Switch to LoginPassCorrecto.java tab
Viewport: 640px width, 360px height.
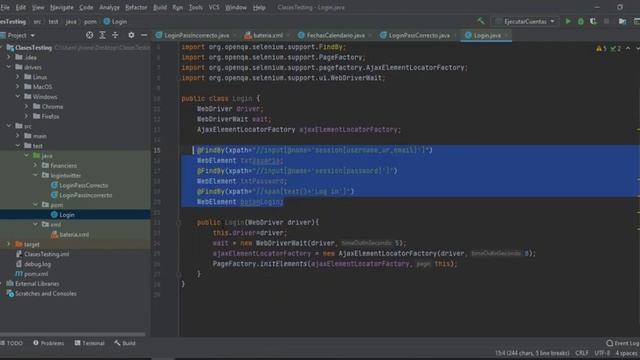(x=419, y=36)
